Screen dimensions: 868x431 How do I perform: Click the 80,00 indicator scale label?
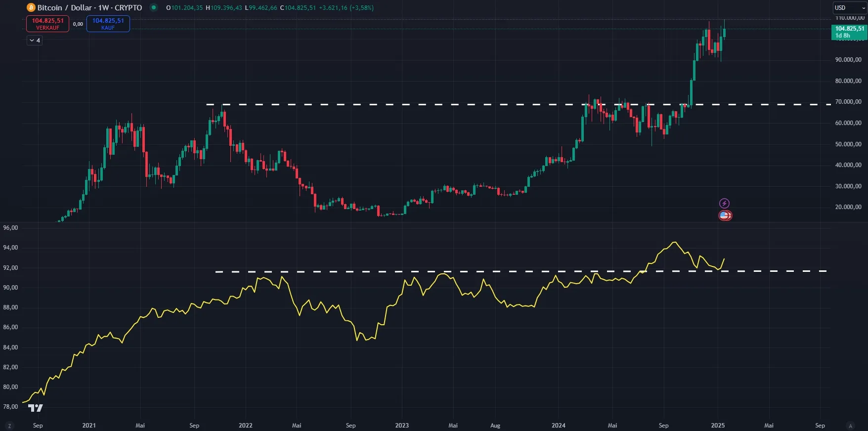coord(10,387)
